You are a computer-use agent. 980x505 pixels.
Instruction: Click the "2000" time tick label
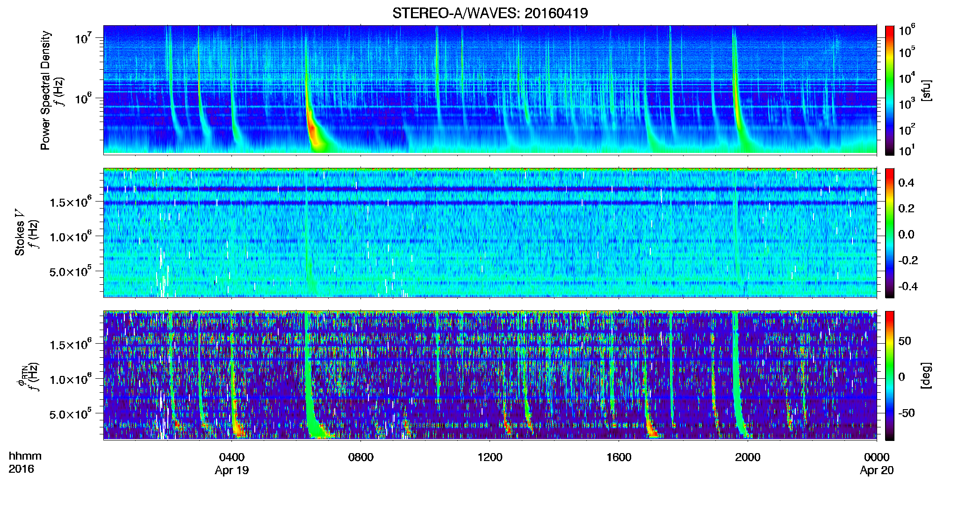tap(748, 457)
